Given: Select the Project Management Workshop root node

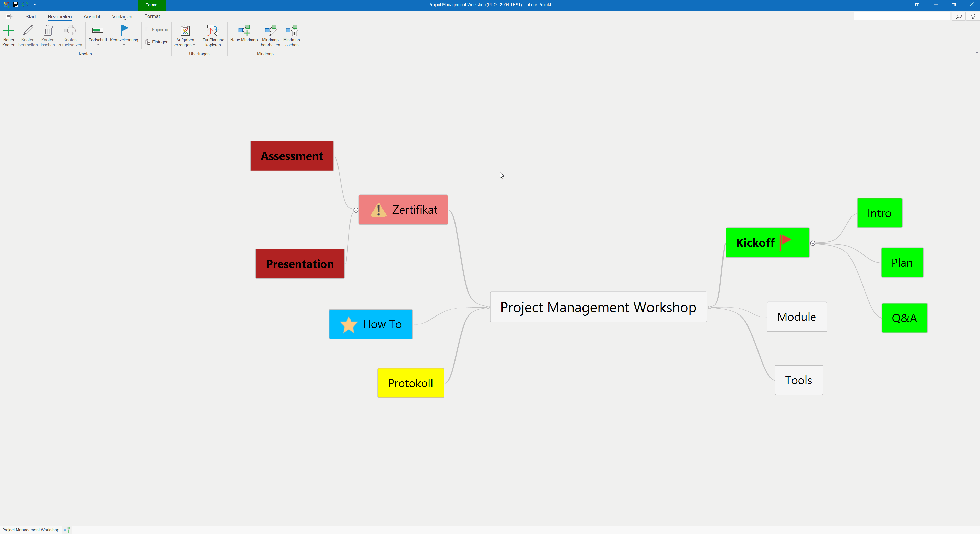Looking at the screenshot, I should [x=598, y=307].
